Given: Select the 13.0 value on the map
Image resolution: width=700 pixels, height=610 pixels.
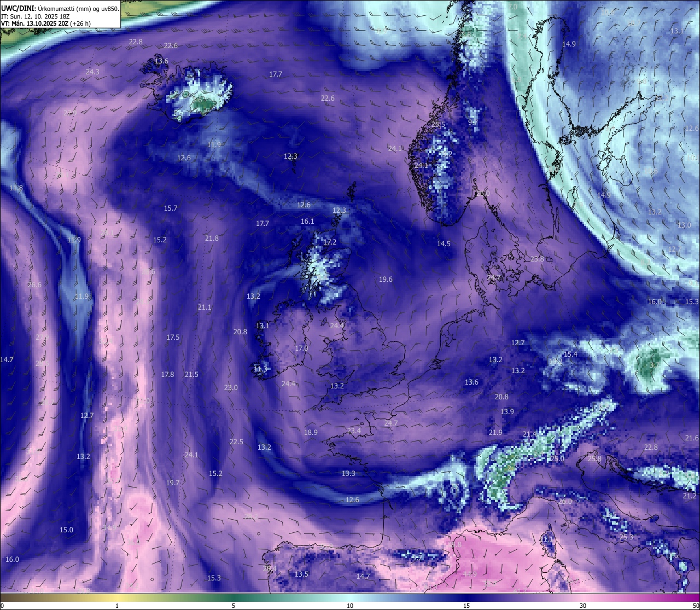Looking at the screenshot, I should 684,225.
